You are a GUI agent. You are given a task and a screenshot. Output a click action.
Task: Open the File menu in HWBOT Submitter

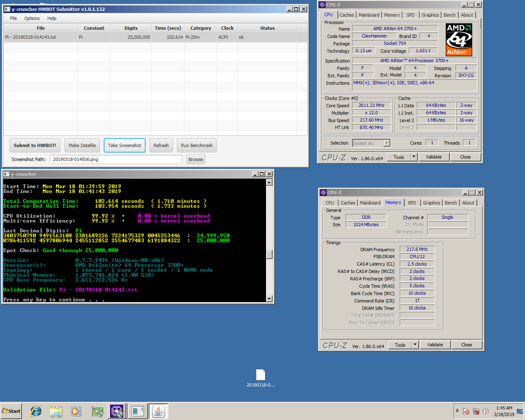click(x=13, y=18)
